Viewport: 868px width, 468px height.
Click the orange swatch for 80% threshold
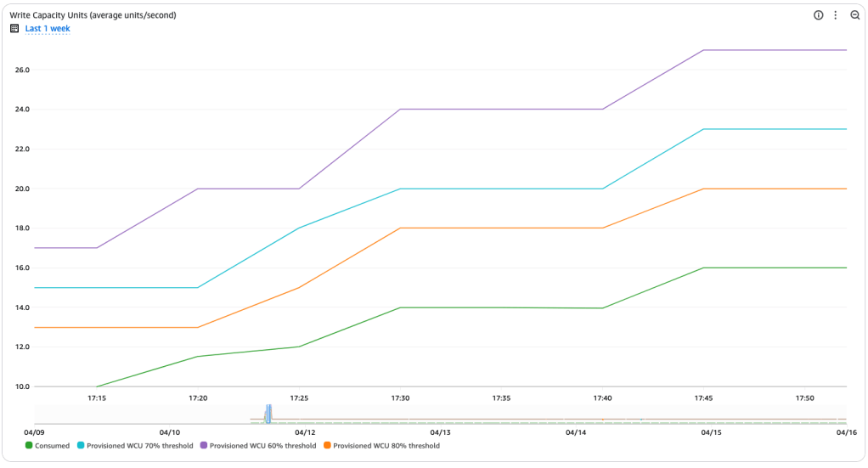[x=327, y=445]
